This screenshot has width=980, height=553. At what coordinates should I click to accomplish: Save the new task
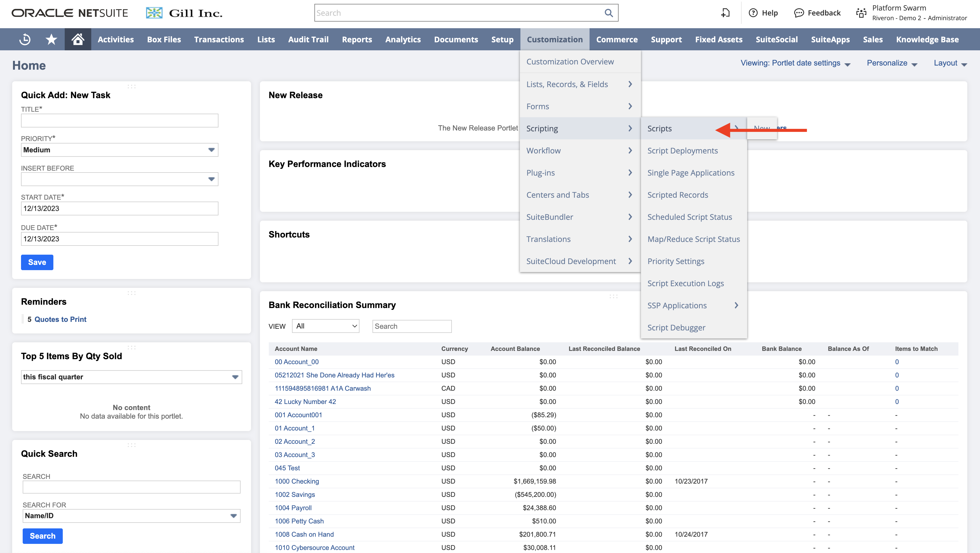pyautogui.click(x=37, y=262)
